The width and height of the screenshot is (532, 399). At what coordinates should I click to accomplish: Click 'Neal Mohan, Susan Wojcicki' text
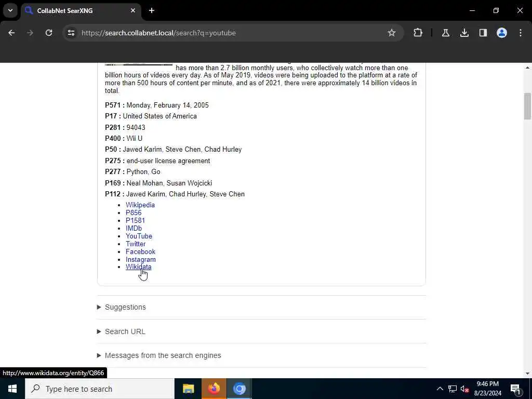[169, 183]
